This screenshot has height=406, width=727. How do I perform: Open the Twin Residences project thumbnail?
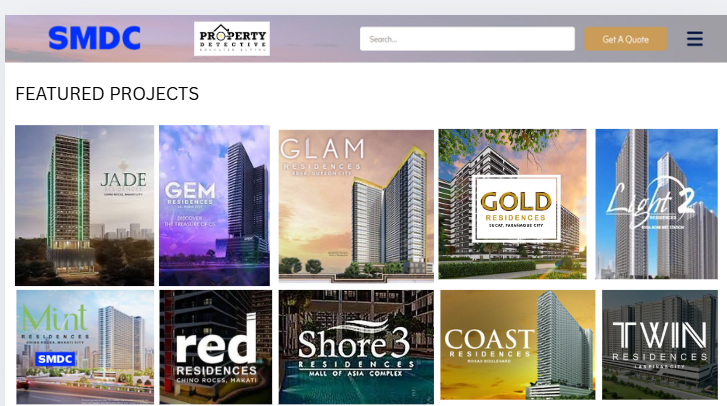[660, 345]
